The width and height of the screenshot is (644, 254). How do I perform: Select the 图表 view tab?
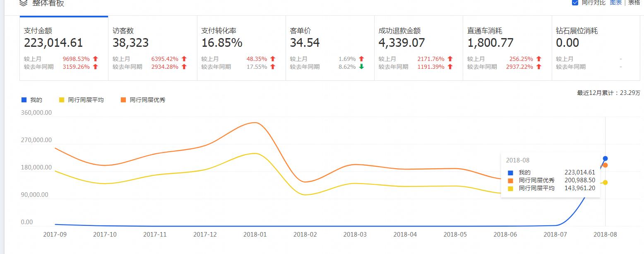click(x=616, y=3)
